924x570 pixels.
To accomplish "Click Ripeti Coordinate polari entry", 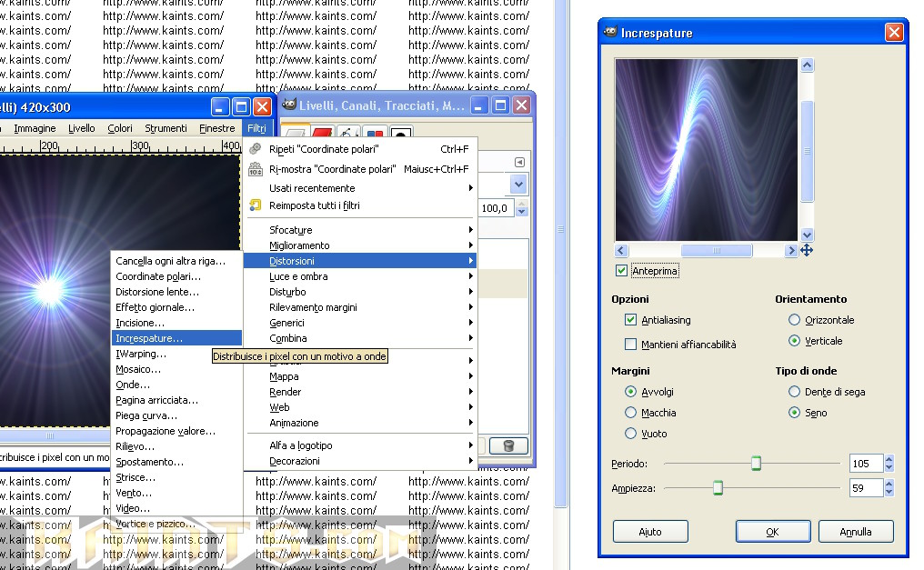I will (x=360, y=149).
